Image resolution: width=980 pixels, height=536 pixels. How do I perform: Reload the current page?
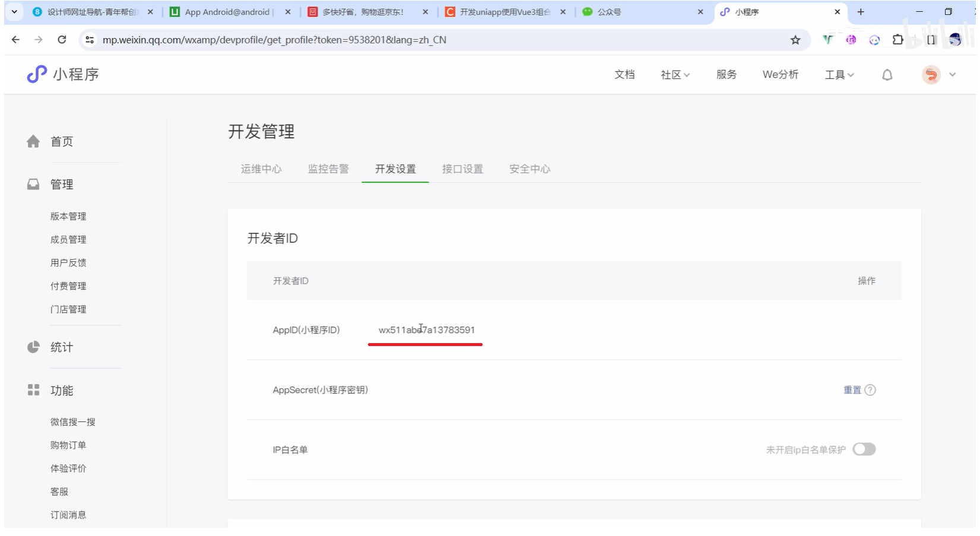coord(62,40)
